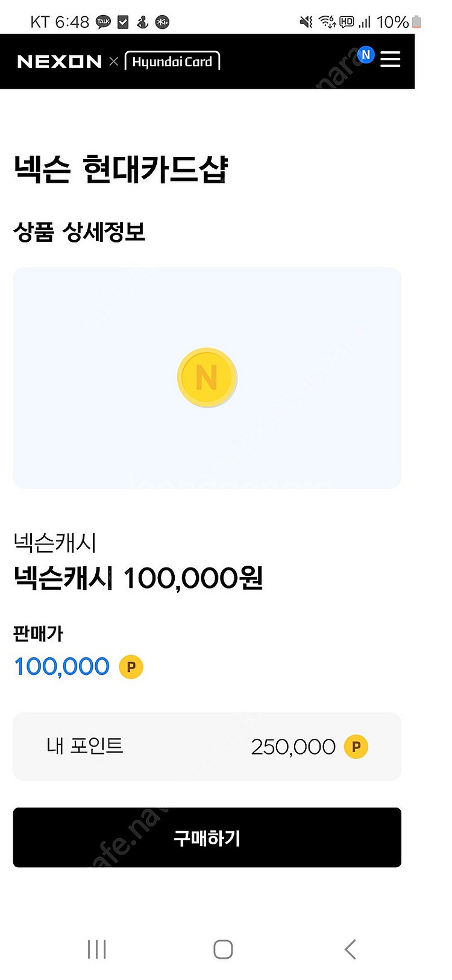Tap the Android home navigation button

(223, 949)
